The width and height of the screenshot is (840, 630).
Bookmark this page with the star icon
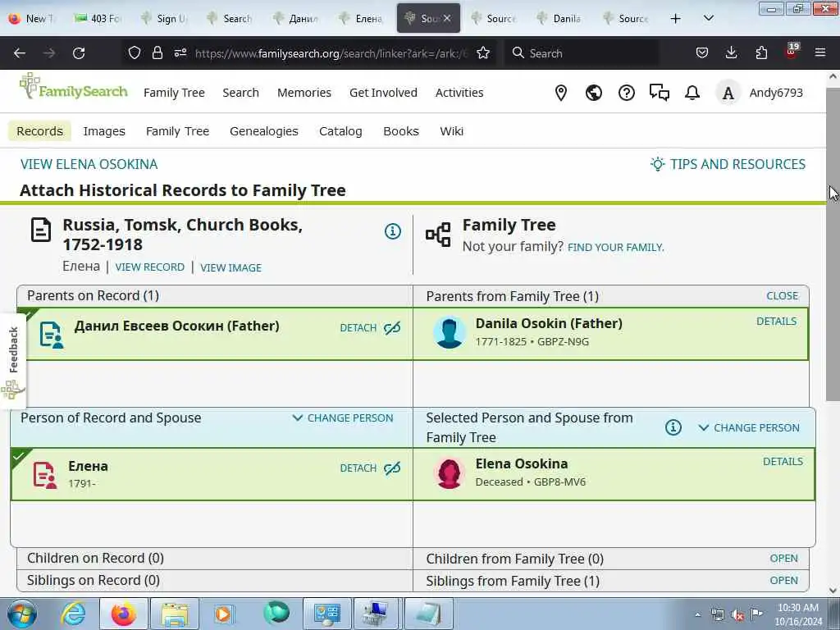click(483, 52)
